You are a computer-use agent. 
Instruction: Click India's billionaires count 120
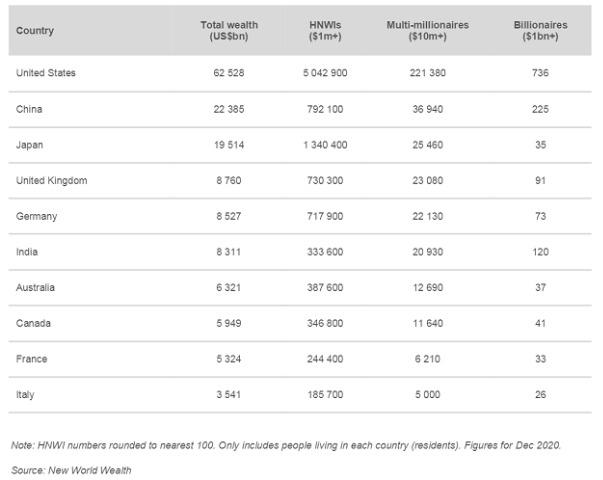tap(540, 252)
